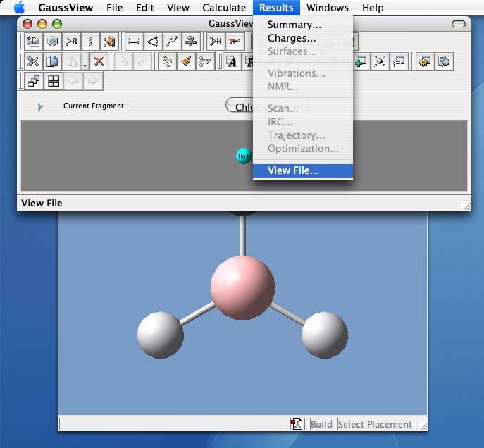The height and width of the screenshot is (448, 484).
Task: Click the Select Placement button
Action: [x=375, y=424]
